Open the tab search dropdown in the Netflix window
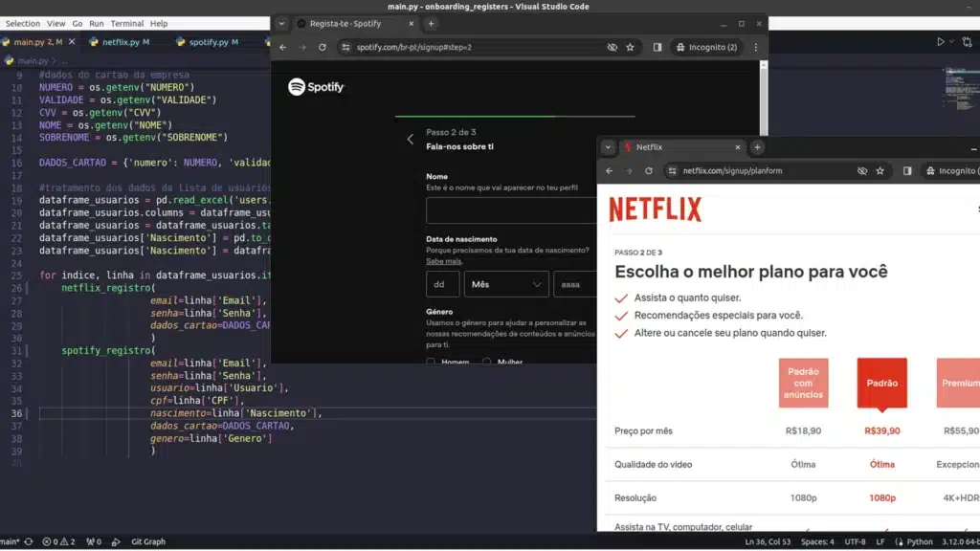 (608, 147)
